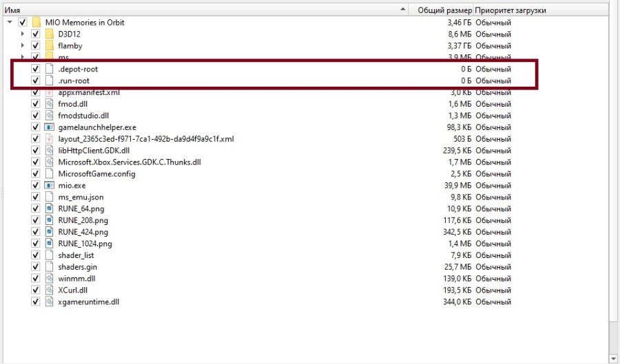Sort by Общий размер column header
620x364 pixels.
click(x=444, y=10)
